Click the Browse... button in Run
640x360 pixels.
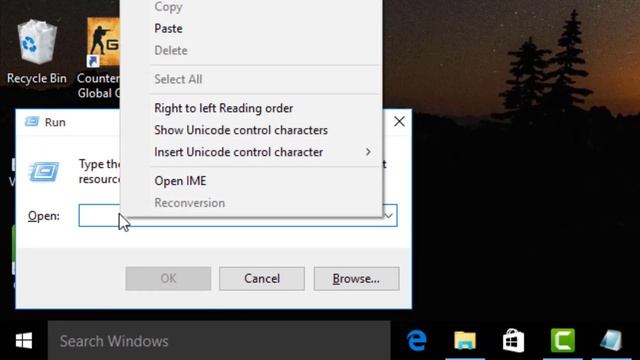[x=356, y=278]
